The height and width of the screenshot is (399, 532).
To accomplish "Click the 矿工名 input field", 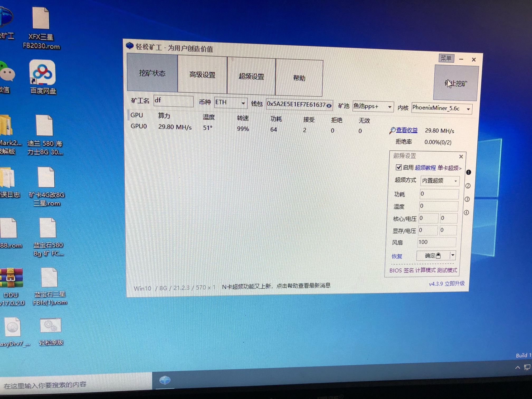I will (173, 101).
